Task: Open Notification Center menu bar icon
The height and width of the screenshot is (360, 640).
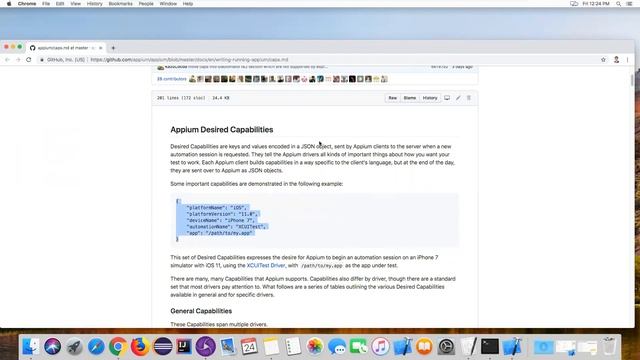Action: pos(629,4)
